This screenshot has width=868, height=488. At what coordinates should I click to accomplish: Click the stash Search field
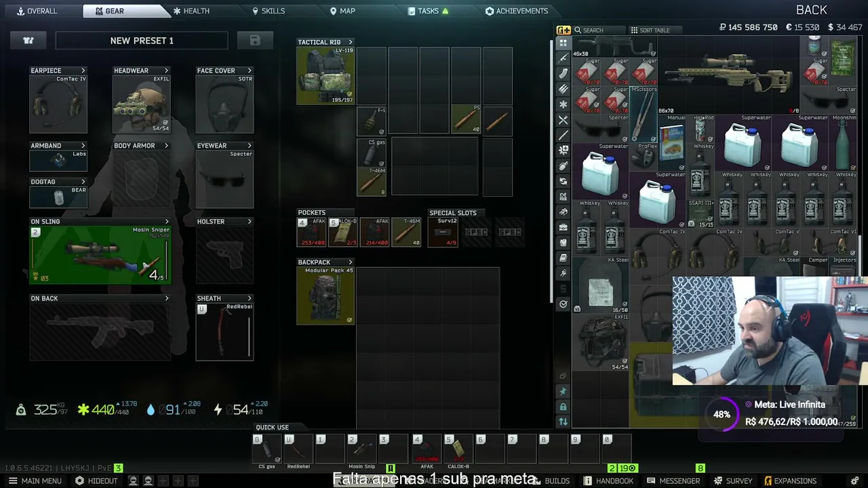tap(599, 30)
